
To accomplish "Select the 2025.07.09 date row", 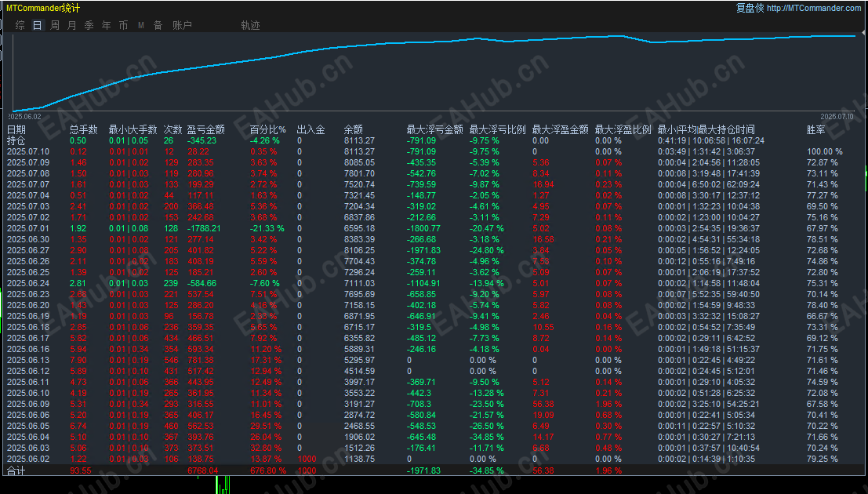I will (x=434, y=163).
